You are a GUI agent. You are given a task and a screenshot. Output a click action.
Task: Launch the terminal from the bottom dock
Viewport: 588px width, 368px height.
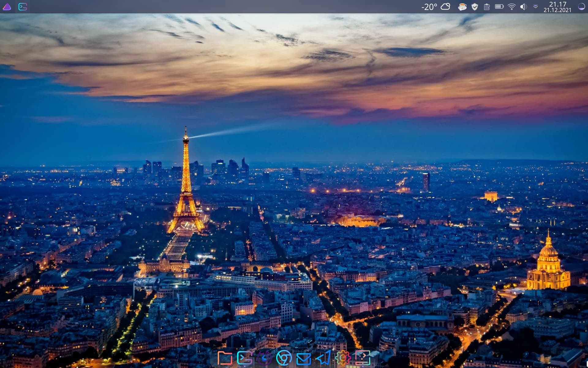tap(244, 358)
